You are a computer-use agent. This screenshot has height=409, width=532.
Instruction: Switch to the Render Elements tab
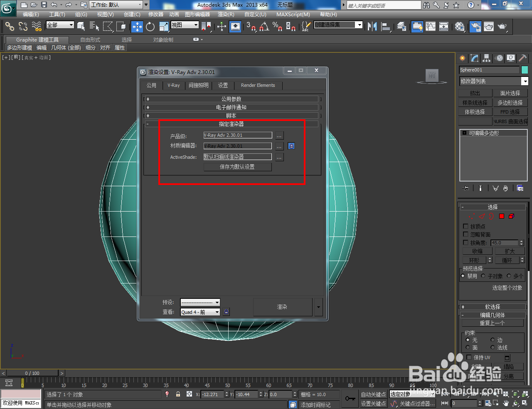[258, 85]
